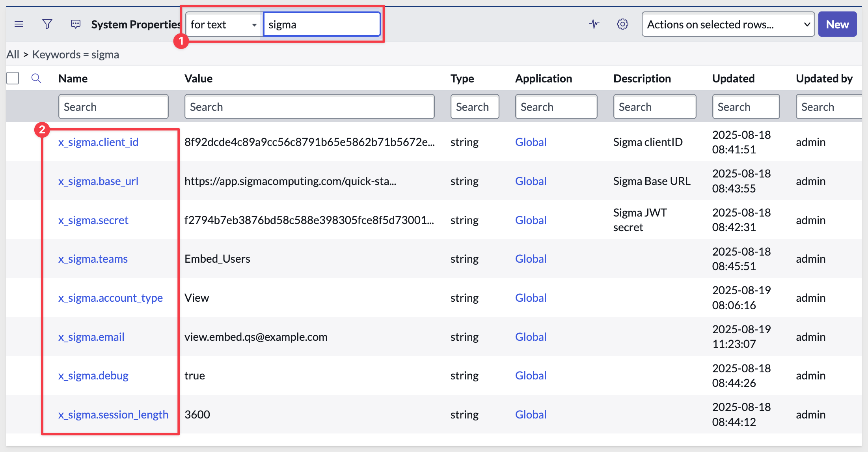Click the 'Sigma Base URL' description cell
The width and height of the screenshot is (868, 452).
[x=652, y=181]
